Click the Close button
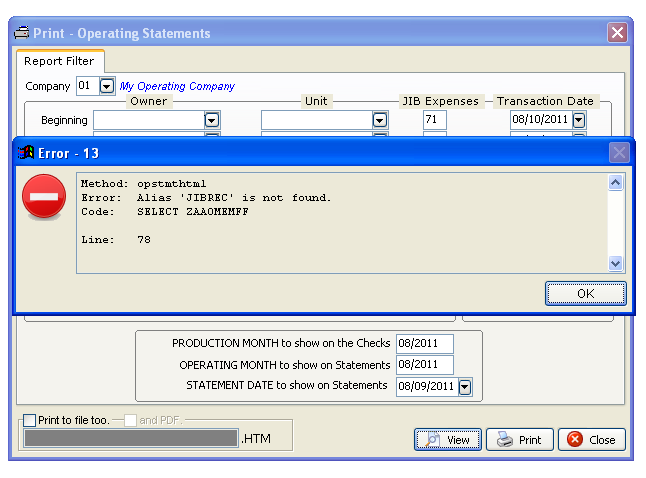646x478 pixels. (x=592, y=440)
